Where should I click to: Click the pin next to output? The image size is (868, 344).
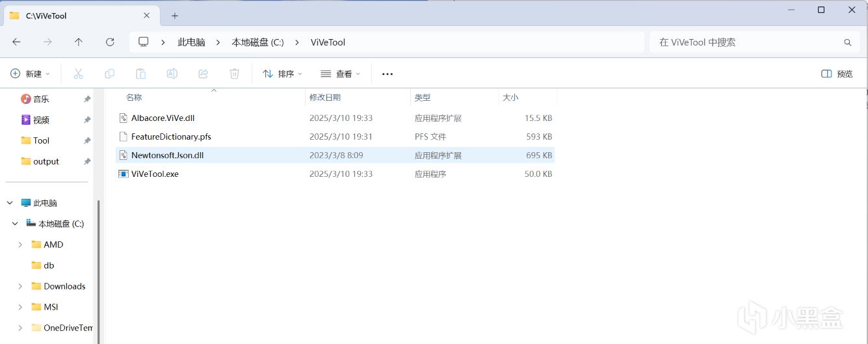click(x=87, y=161)
